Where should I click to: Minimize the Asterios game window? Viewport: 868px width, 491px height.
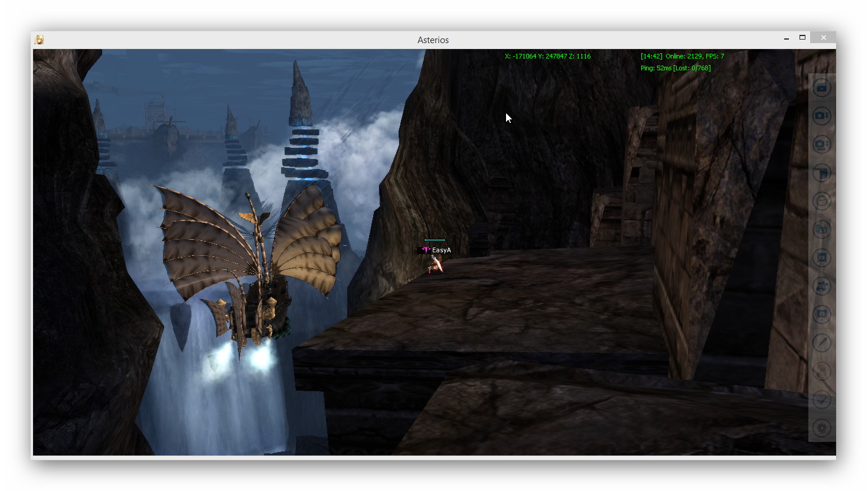click(787, 38)
